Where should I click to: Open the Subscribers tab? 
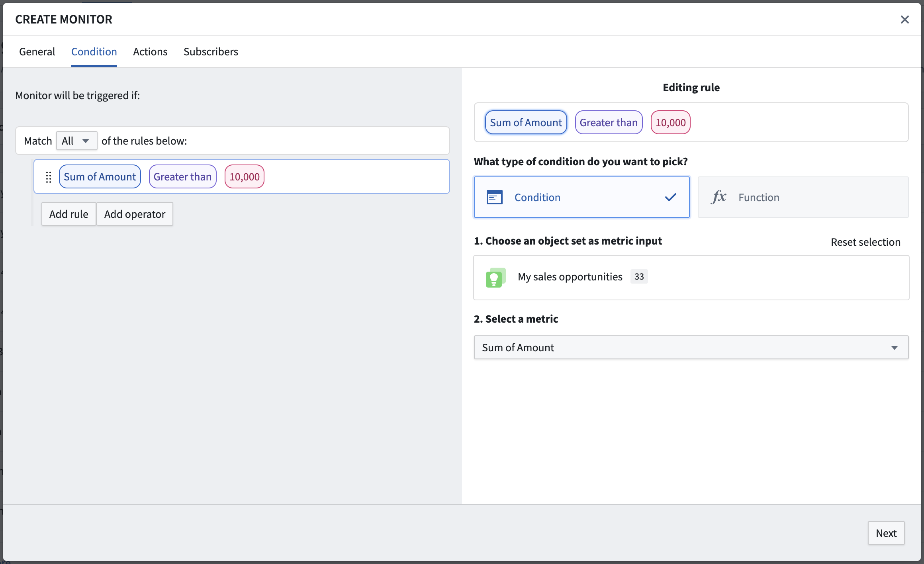coord(211,52)
